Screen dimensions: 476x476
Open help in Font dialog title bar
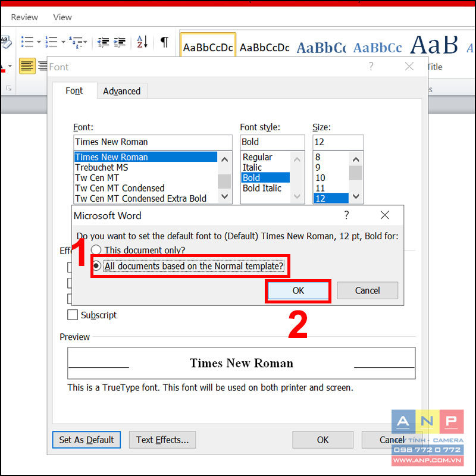[x=371, y=66]
